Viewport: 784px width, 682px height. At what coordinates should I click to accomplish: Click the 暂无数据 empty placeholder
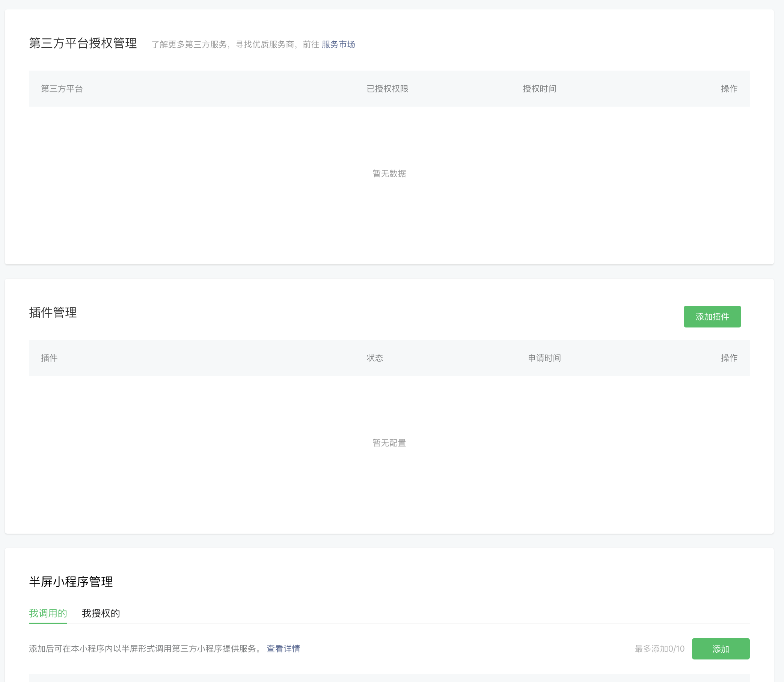[x=389, y=174]
